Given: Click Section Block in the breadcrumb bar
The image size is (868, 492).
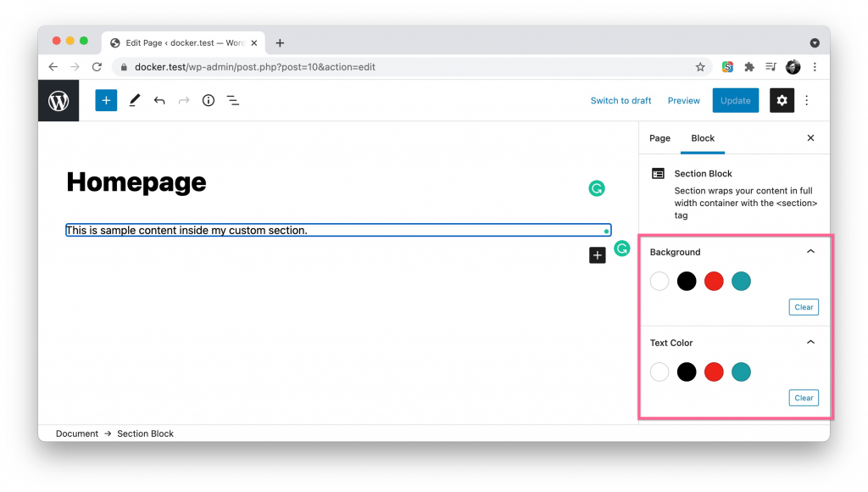Looking at the screenshot, I should (145, 433).
